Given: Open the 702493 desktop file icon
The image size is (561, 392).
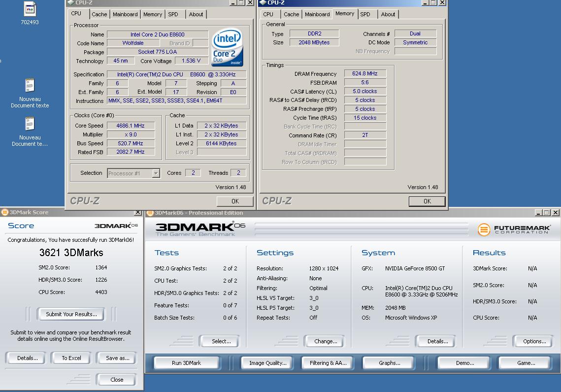Looking at the screenshot, I should pos(30,9).
